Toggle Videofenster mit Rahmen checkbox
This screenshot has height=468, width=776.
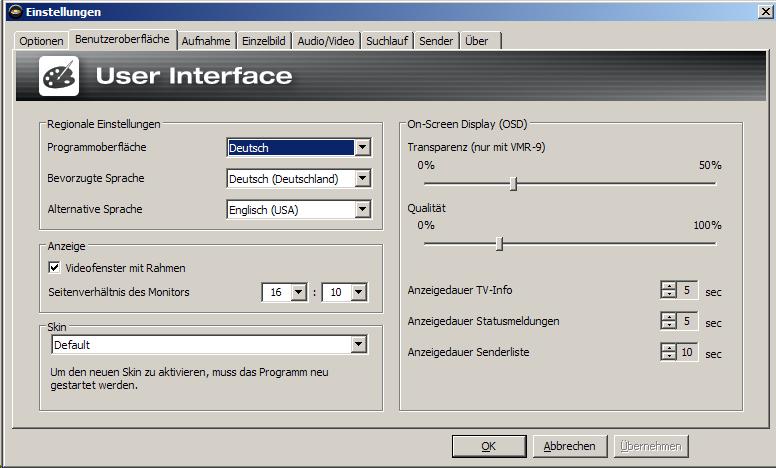click(x=54, y=268)
